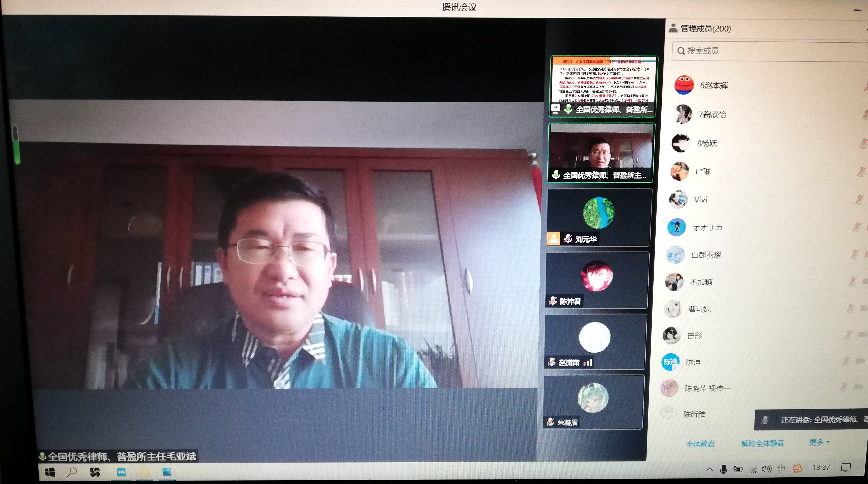868x484 pixels.
Task: Click the taskbar clock 13:37
Action: pyautogui.click(x=821, y=467)
